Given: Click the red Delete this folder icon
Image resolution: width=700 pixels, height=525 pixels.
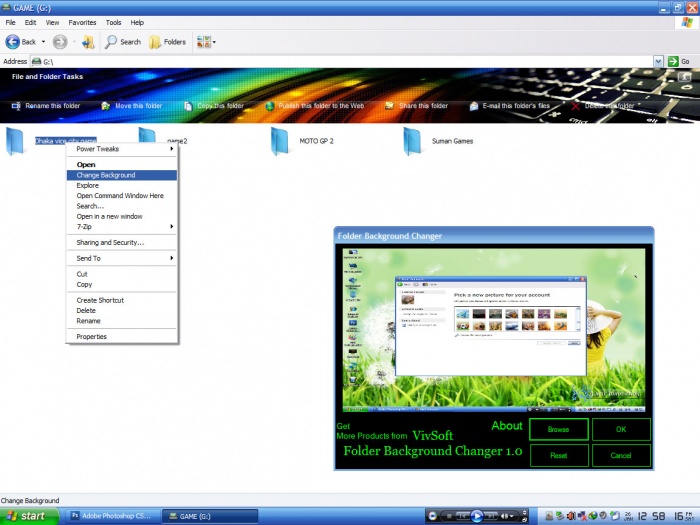Looking at the screenshot, I should tap(575, 106).
